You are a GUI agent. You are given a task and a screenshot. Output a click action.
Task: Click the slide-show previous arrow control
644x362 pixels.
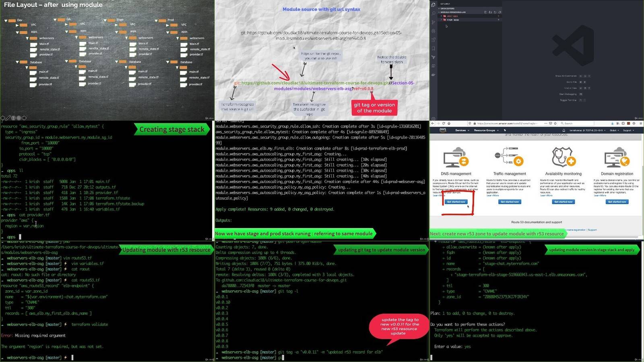click(x=3, y=118)
